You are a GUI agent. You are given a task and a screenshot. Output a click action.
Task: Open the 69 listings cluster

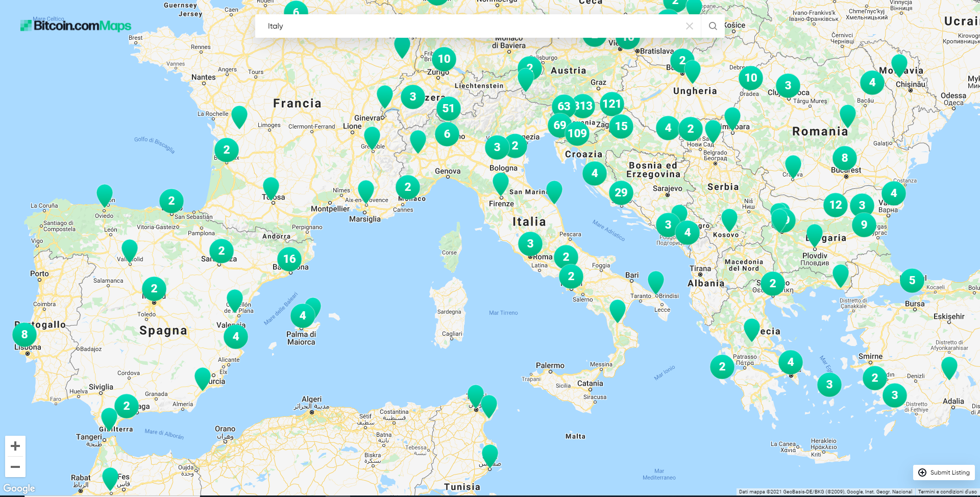click(559, 125)
